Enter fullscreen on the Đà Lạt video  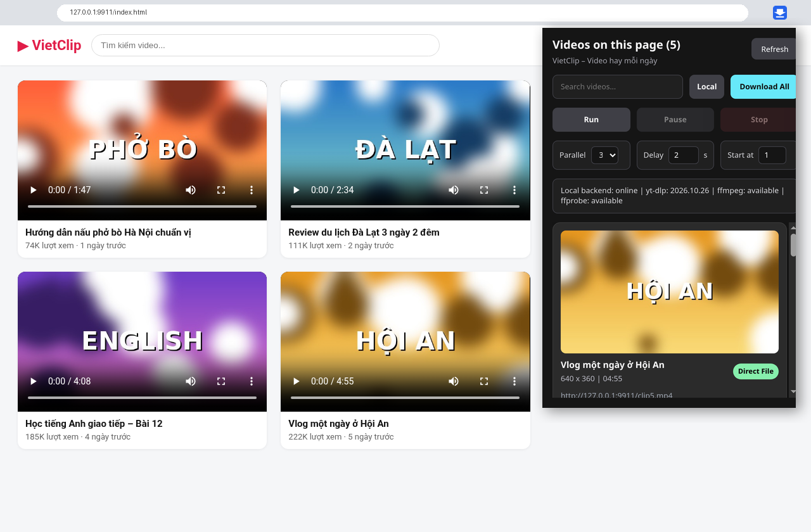coord(484,190)
